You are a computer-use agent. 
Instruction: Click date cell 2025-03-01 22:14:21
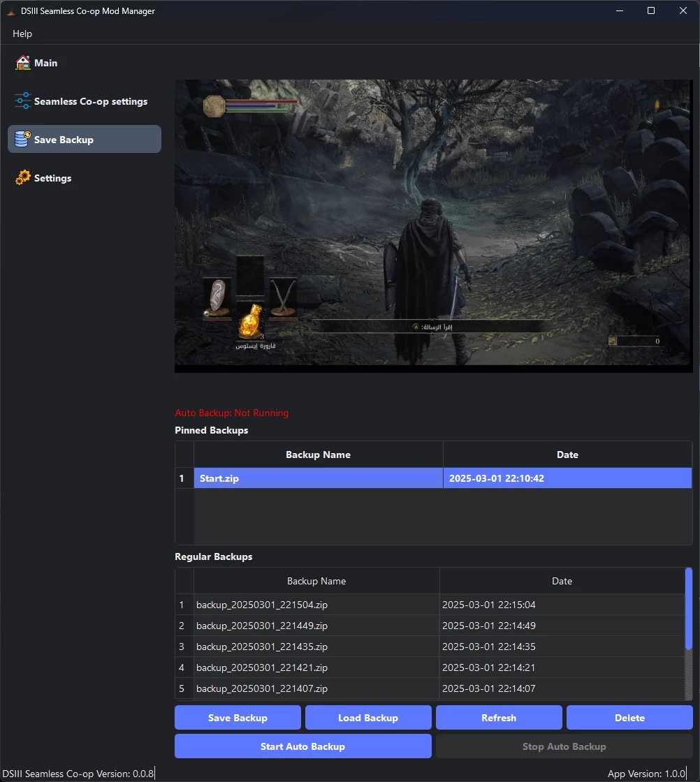click(562, 667)
